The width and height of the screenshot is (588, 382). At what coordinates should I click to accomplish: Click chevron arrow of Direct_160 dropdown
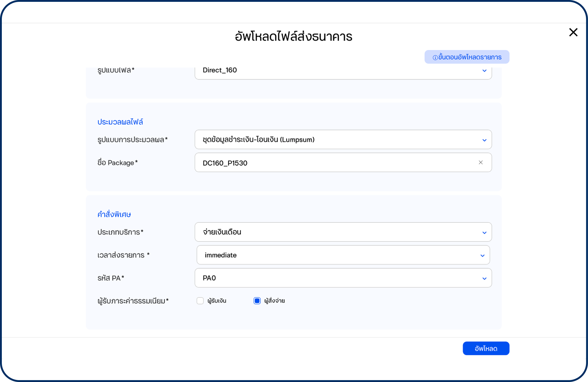point(484,71)
